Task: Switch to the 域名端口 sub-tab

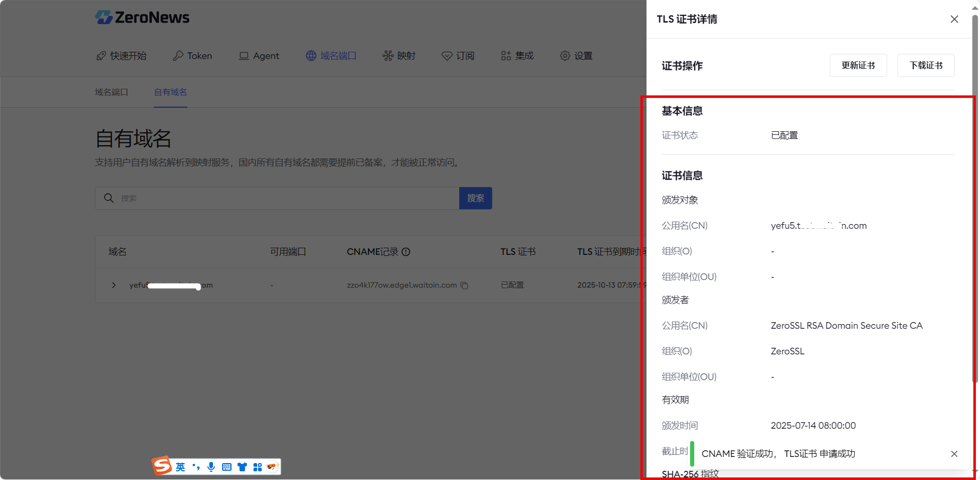Action: (x=111, y=92)
